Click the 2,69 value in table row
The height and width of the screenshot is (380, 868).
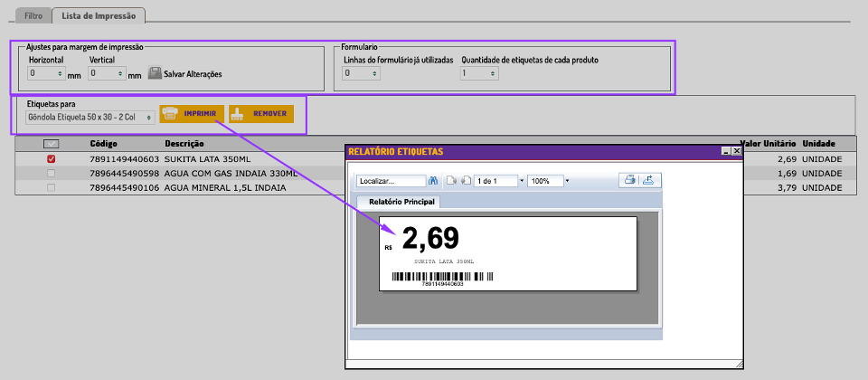pos(786,159)
